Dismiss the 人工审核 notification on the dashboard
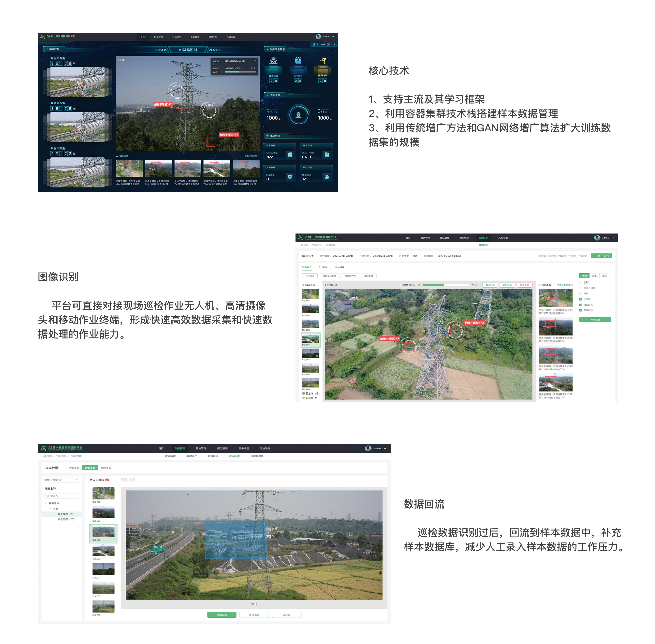 click(335, 44)
